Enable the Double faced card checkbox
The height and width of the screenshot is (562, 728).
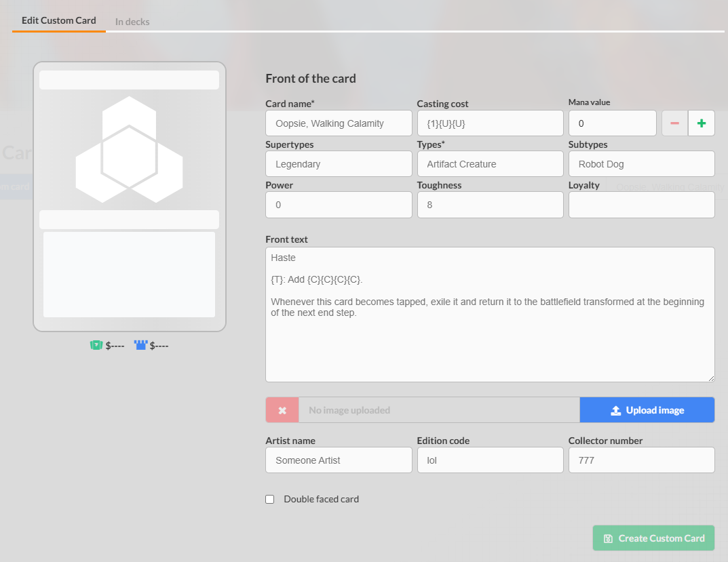coord(270,499)
